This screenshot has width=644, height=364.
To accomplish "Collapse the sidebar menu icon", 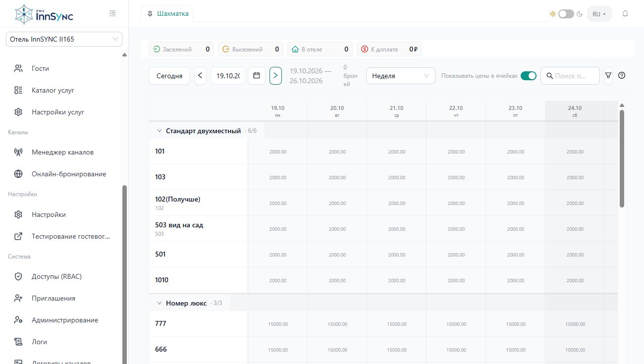I will (x=112, y=13).
